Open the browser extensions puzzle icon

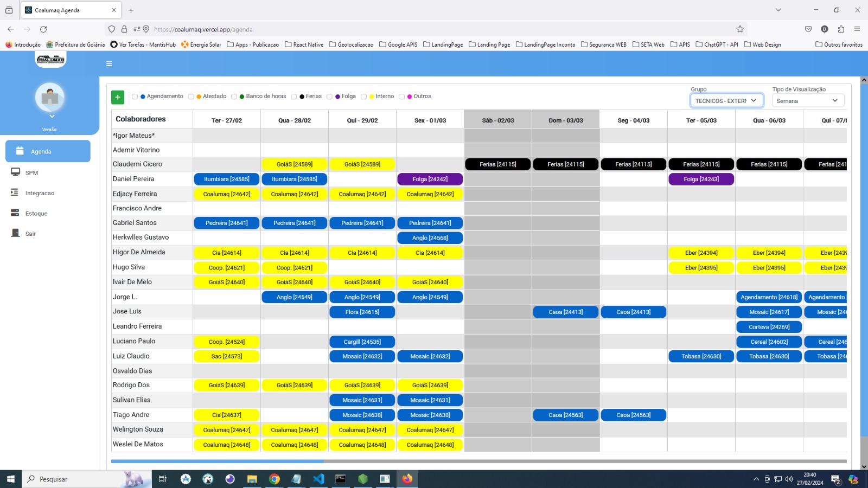(x=841, y=29)
